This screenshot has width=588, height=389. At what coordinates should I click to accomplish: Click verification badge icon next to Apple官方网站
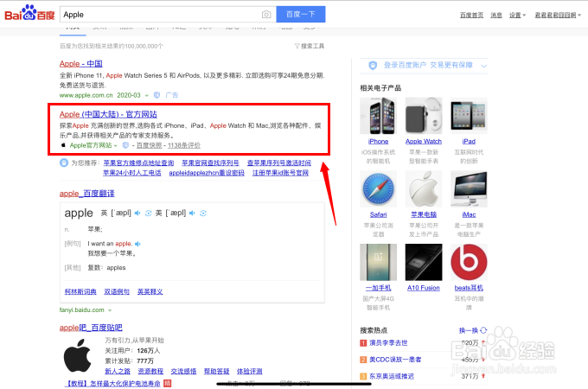pos(125,145)
